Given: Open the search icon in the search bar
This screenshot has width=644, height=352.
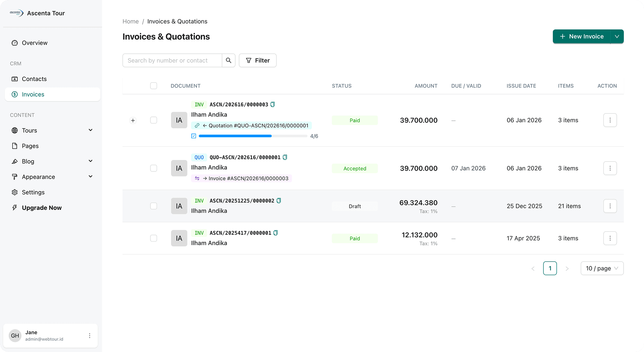Looking at the screenshot, I should pos(229,60).
